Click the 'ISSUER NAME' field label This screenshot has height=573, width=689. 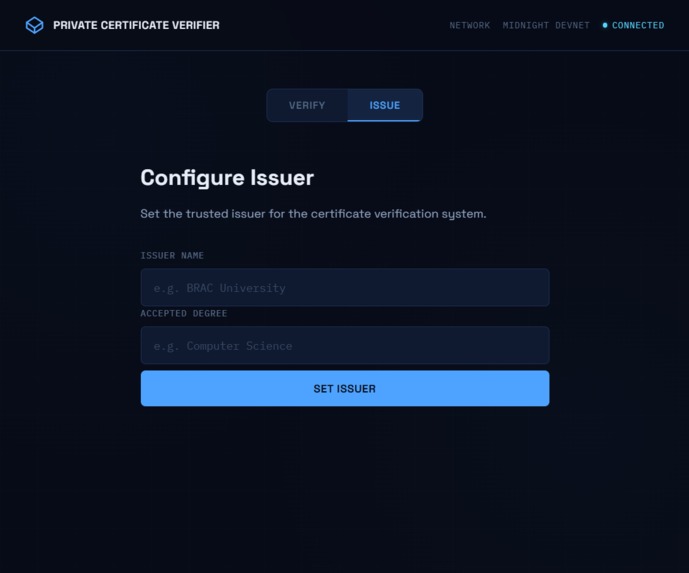click(172, 255)
